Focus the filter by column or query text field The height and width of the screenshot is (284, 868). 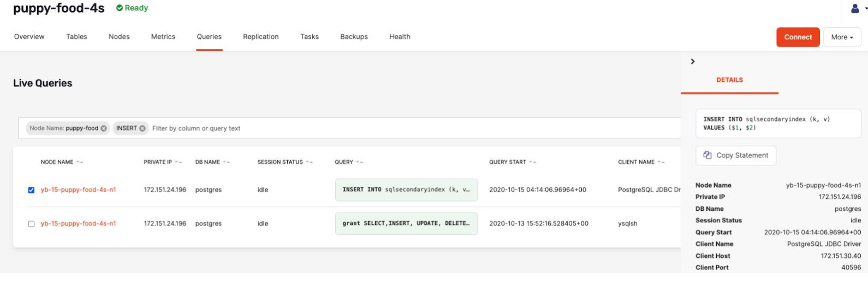(x=382, y=128)
